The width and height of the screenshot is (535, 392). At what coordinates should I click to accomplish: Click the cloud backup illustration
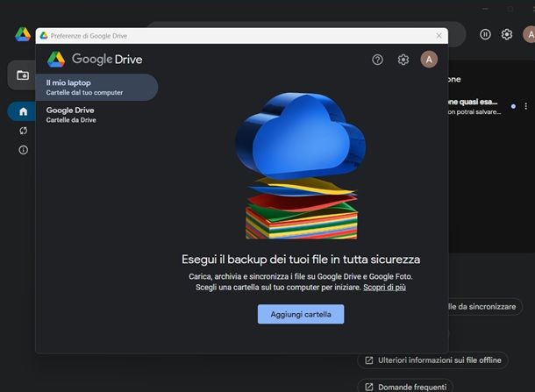pos(301,166)
